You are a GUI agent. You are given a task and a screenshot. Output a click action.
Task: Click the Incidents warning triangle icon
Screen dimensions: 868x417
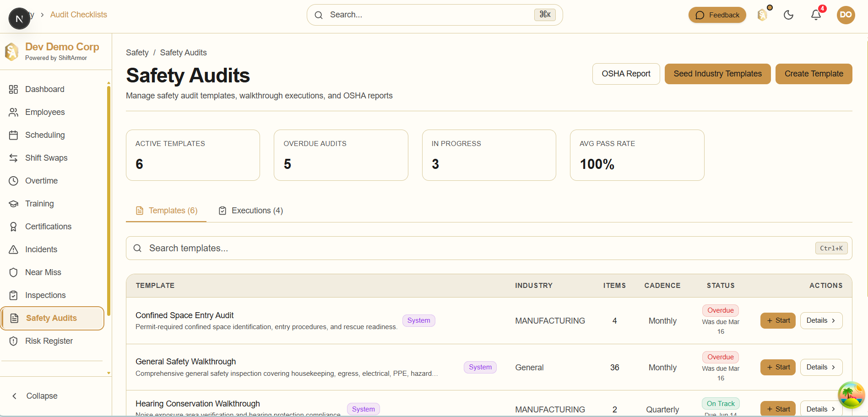click(x=13, y=249)
